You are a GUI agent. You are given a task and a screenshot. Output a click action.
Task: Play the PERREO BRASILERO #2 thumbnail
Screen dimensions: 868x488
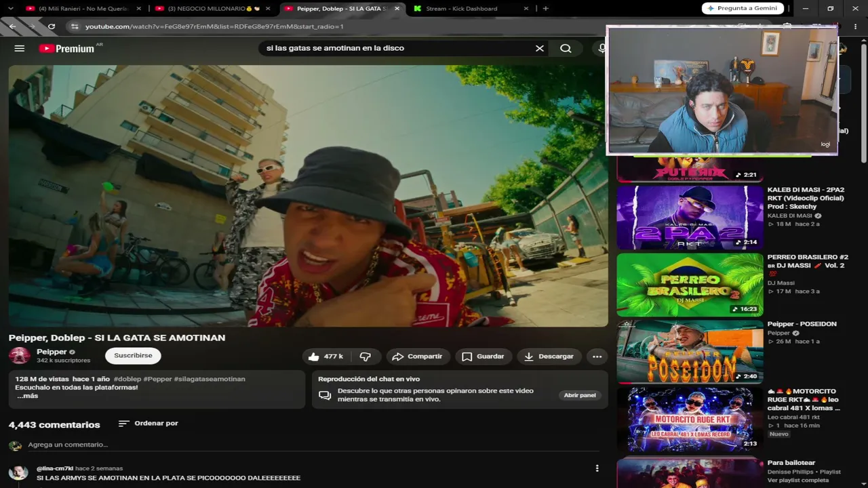690,285
